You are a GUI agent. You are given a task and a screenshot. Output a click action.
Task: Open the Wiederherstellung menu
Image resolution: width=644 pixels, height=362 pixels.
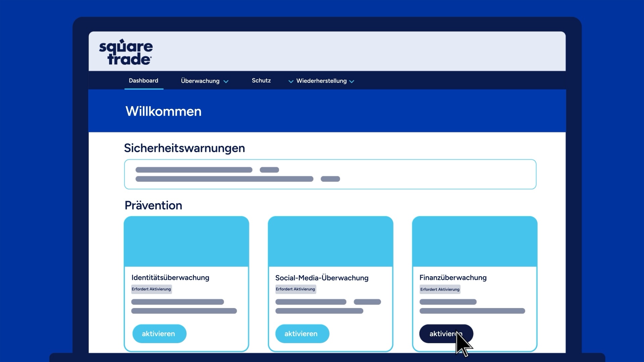(x=321, y=81)
